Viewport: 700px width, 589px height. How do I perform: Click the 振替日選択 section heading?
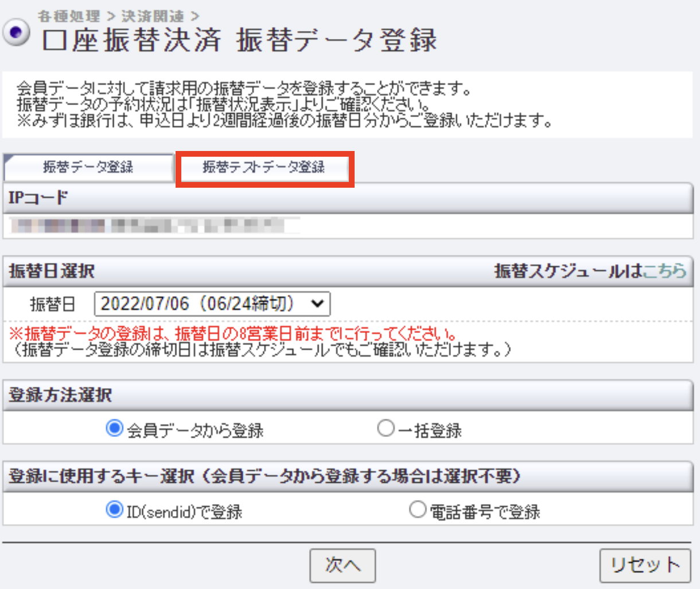coord(52,270)
